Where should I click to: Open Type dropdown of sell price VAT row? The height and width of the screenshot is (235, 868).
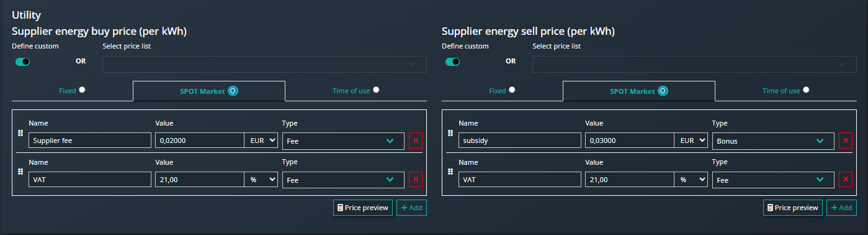click(x=773, y=180)
